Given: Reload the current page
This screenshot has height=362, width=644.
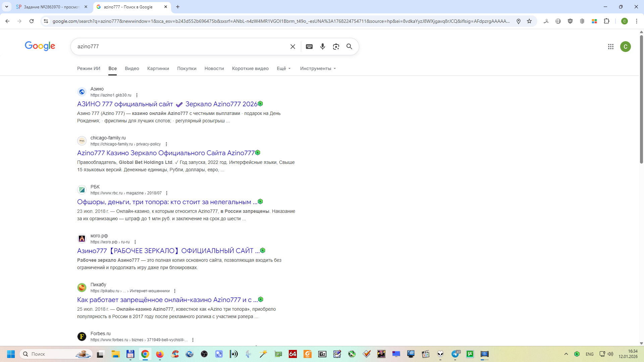Looking at the screenshot, I should tap(32, 21).
